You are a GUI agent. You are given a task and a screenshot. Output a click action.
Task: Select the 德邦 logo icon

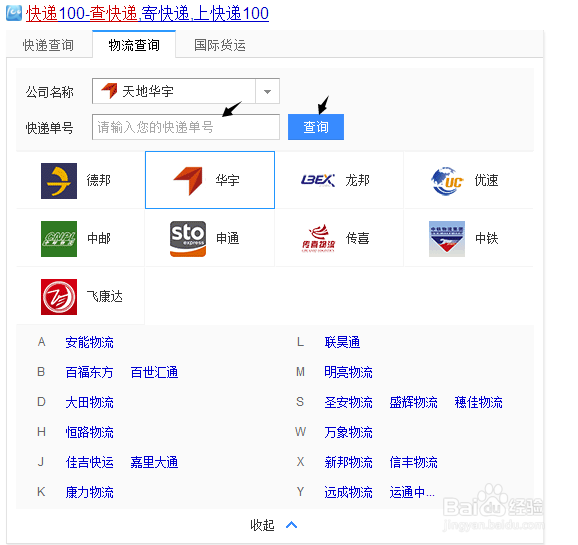click(x=59, y=181)
